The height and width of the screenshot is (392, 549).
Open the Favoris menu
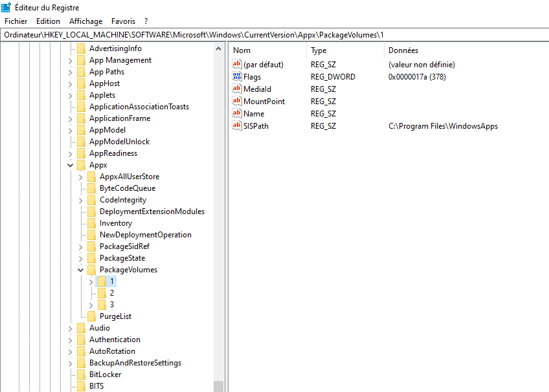(x=123, y=21)
